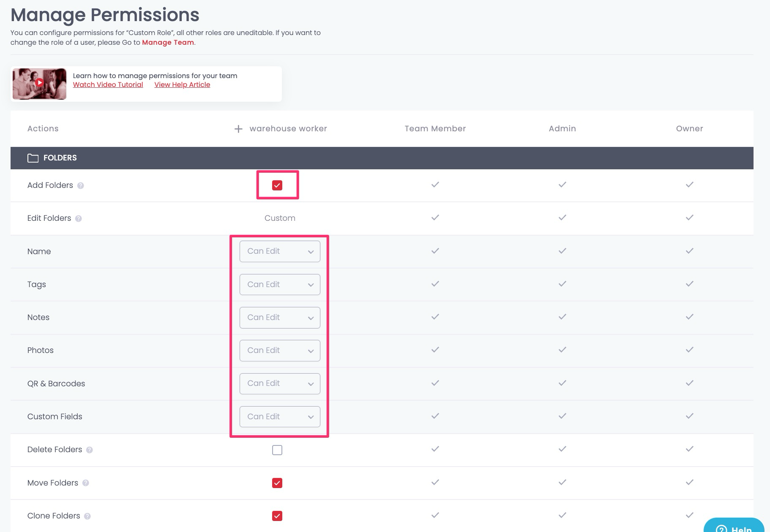Click the folder icon in the FOLDERS header

pos(33,158)
